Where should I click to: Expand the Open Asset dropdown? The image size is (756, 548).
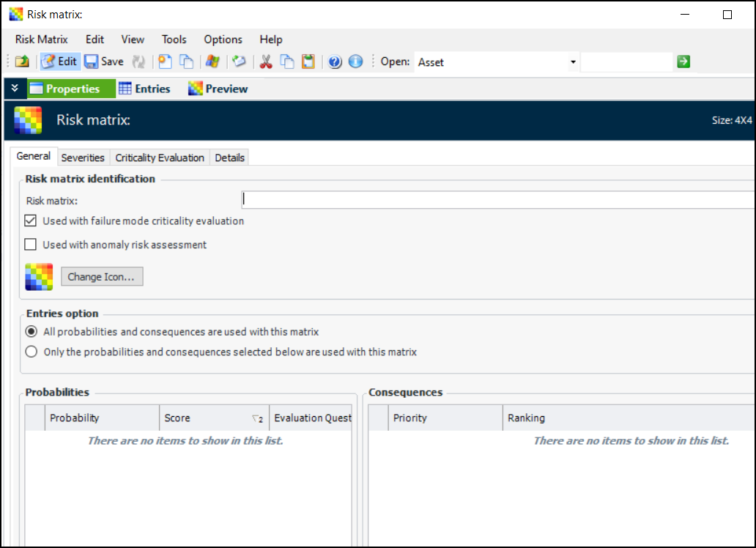coord(573,62)
